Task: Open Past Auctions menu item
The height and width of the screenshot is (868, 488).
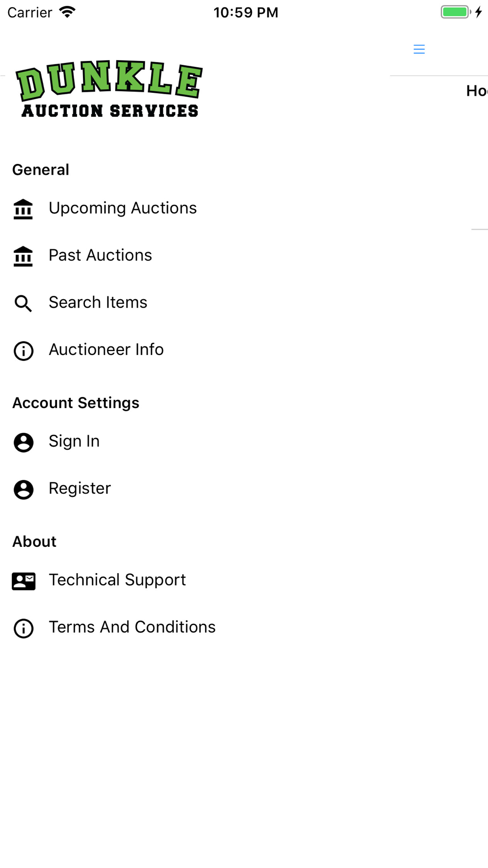Action: click(100, 255)
